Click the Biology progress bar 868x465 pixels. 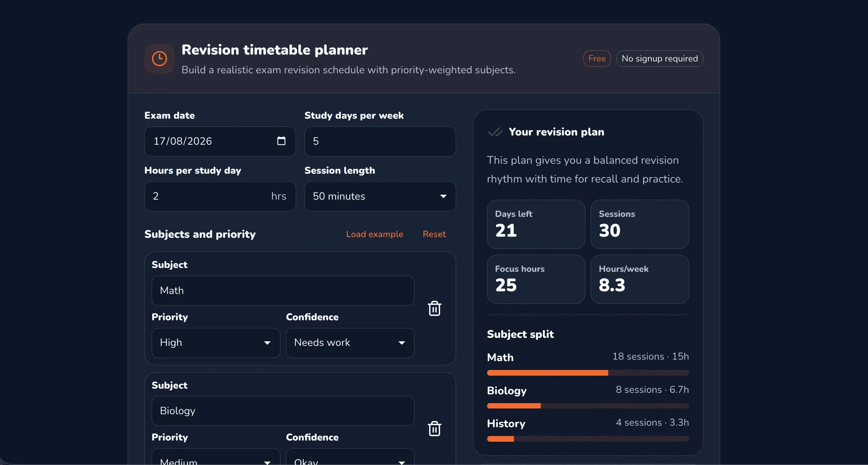click(x=588, y=406)
